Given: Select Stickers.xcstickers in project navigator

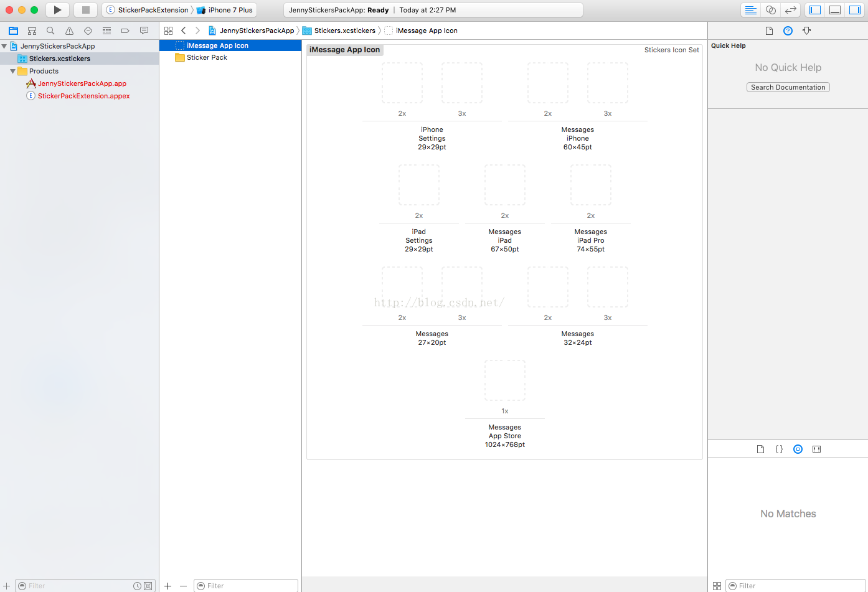Looking at the screenshot, I should [59, 59].
